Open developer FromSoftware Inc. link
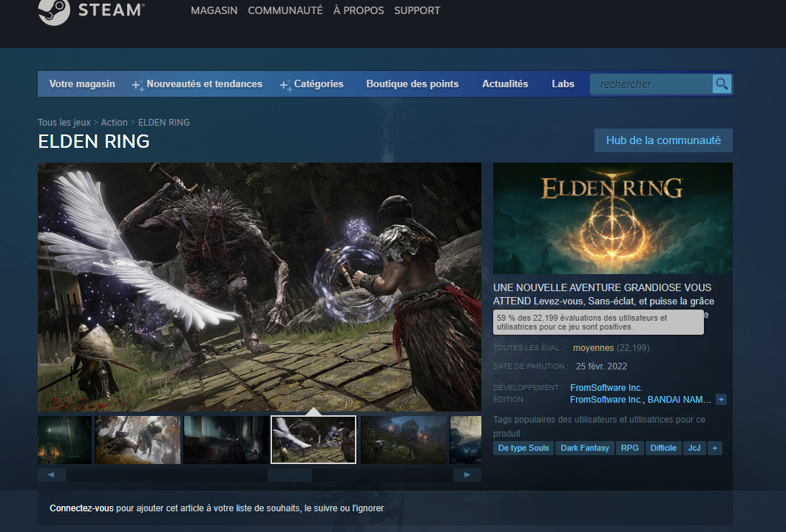The height and width of the screenshot is (532, 786). 606,388
